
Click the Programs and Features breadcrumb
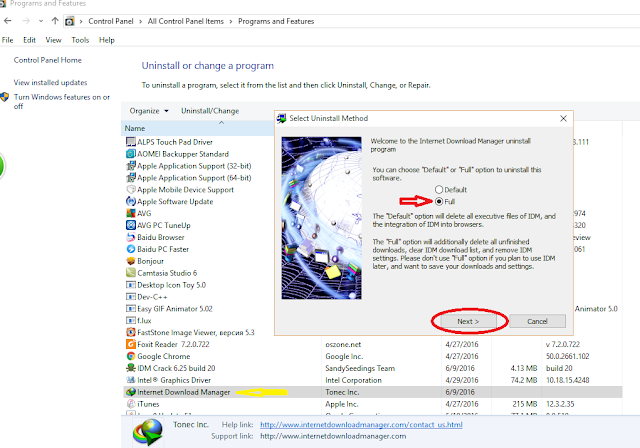click(276, 21)
